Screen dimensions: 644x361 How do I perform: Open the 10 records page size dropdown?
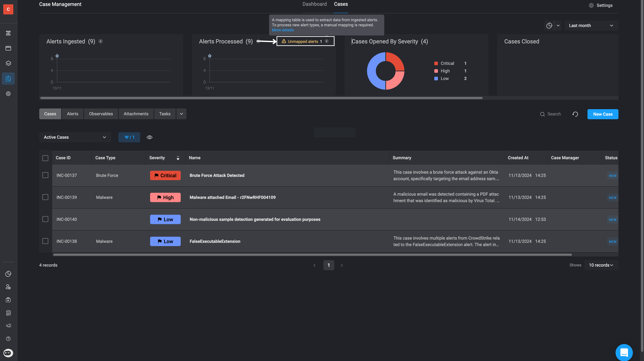point(601,265)
